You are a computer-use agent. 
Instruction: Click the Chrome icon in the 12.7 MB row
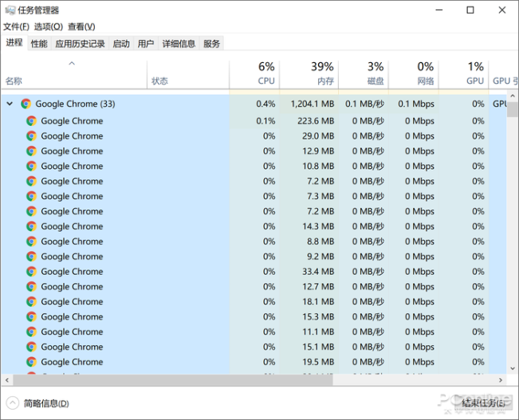pos(31,287)
